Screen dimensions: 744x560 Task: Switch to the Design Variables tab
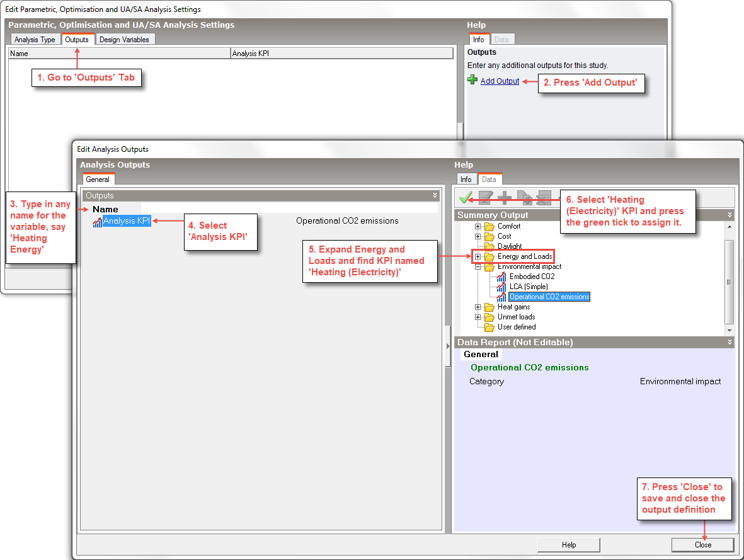click(124, 40)
